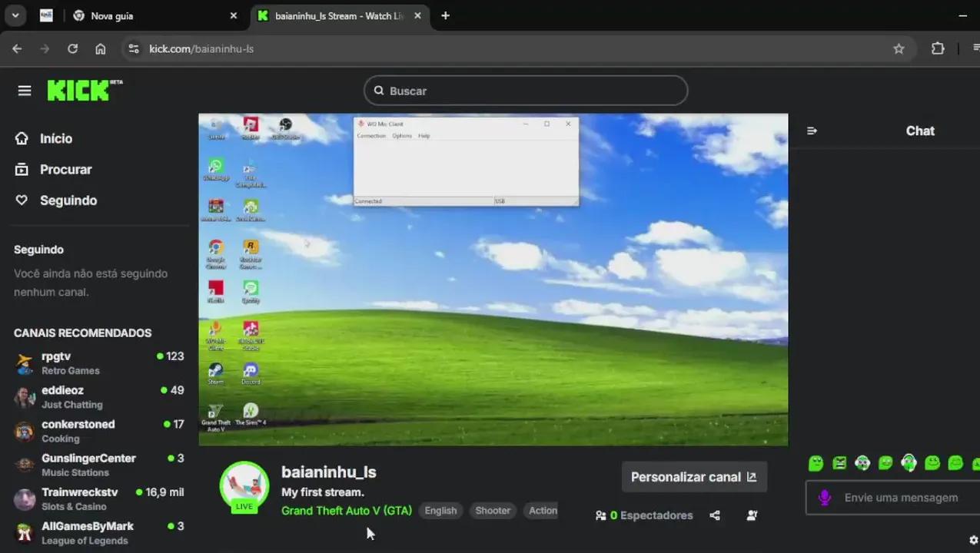The height and width of the screenshot is (553, 980).
Task: Select baianinhu_ls Stream browser tab
Action: [x=340, y=15]
